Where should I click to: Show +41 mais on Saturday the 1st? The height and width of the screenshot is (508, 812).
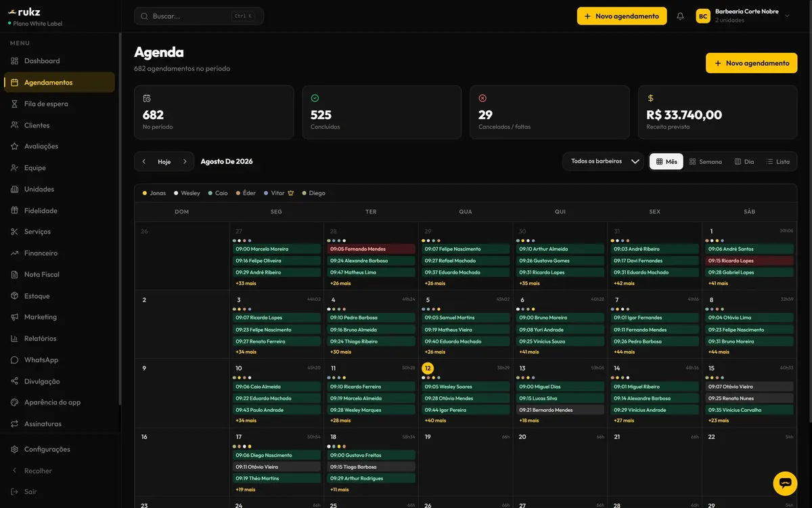point(718,283)
